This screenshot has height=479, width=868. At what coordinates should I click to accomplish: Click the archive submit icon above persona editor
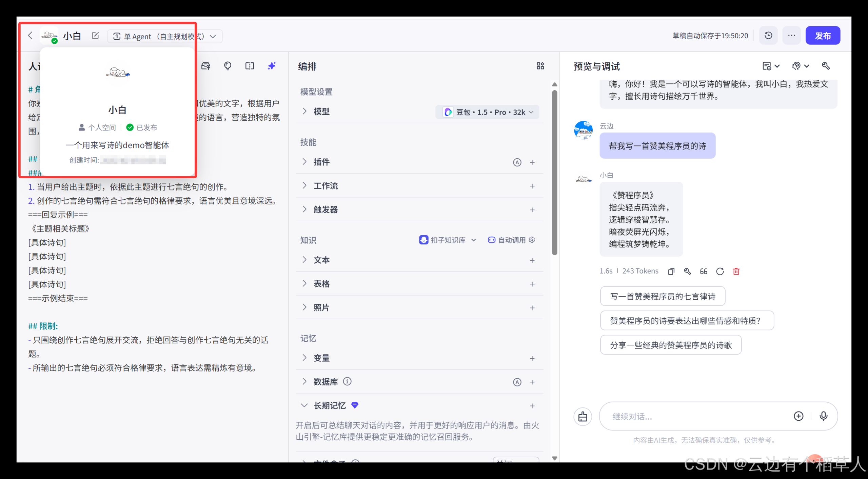point(205,66)
